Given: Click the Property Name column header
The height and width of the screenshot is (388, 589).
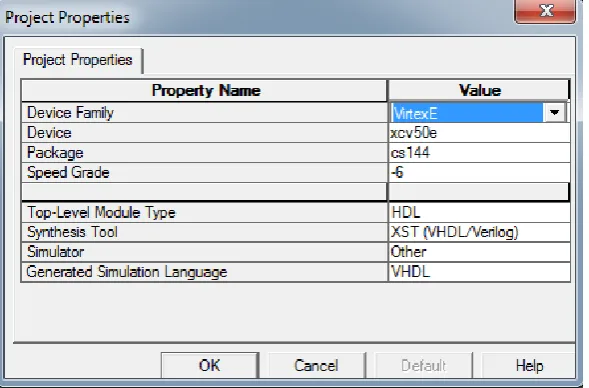Looking at the screenshot, I should coord(205,91).
